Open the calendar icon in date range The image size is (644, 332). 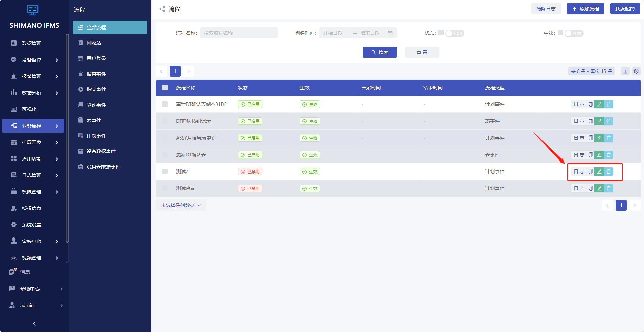(390, 33)
